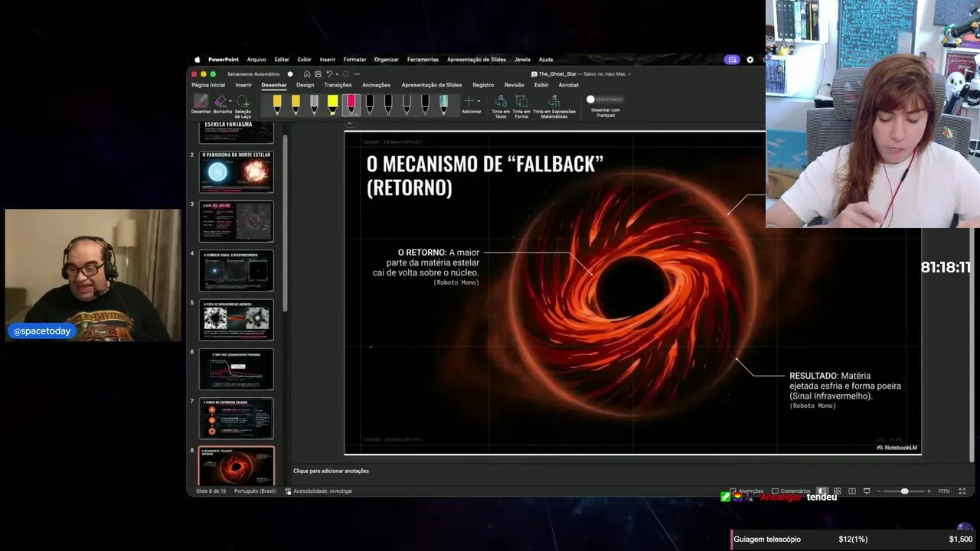
Task: Click the Adicionar pen plus icon
Action: point(469,101)
